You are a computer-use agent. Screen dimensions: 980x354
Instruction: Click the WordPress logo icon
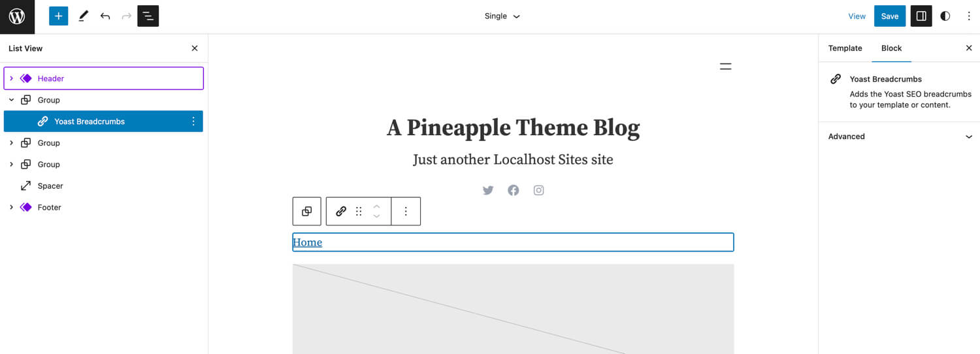(17, 16)
